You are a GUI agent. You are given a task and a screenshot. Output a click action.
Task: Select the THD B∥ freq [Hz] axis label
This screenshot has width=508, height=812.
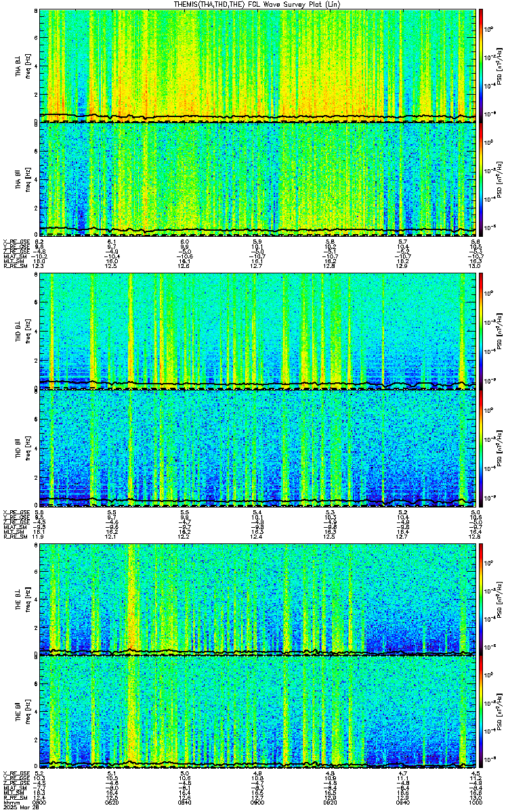[x=22, y=447]
